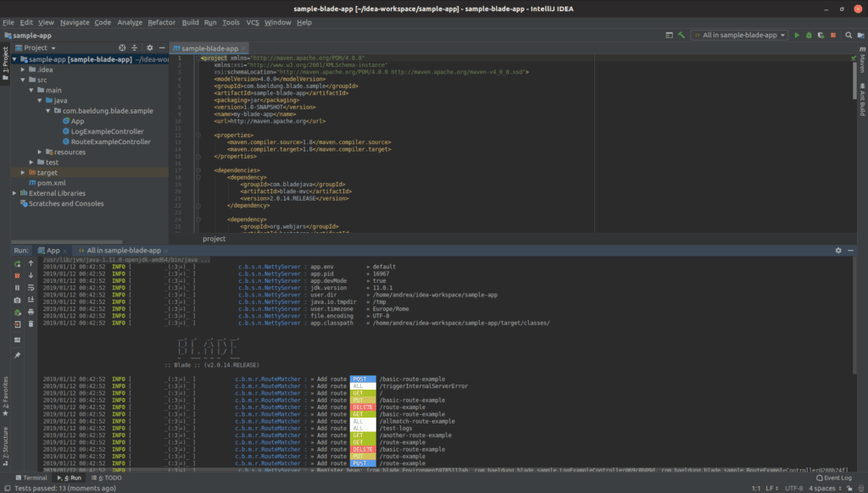This screenshot has height=493, width=868.
Task: Toggle the Maven tool window on right edge
Action: click(861, 63)
